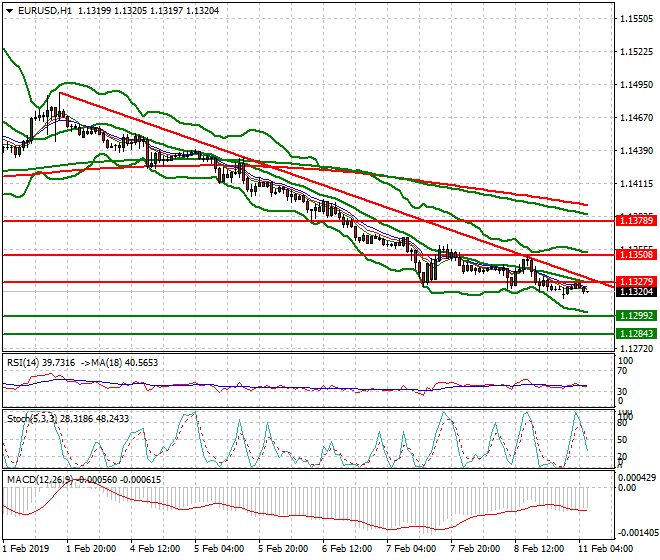Select the red 1.13279 price level tag

pyautogui.click(x=636, y=282)
